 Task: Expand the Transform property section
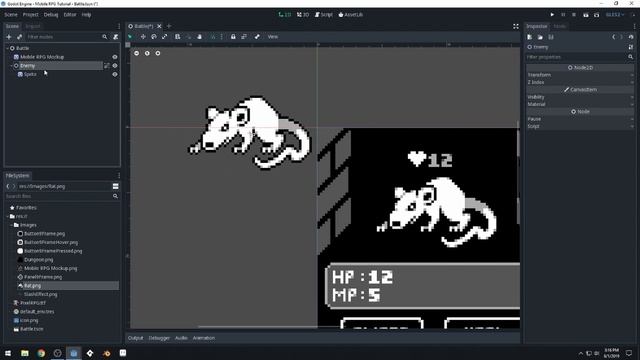pos(580,75)
